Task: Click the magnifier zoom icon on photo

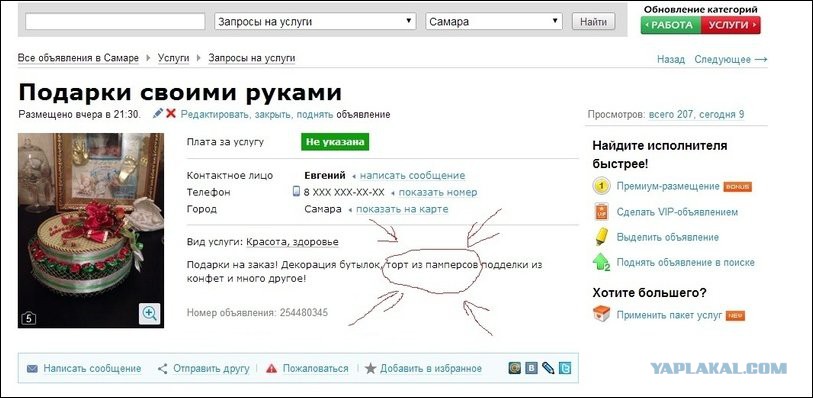Action: click(149, 314)
